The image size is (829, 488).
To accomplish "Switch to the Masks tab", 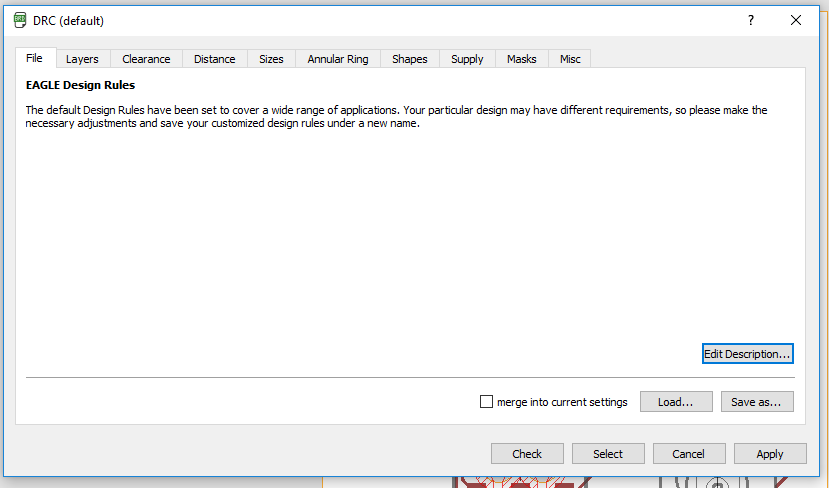I will pyautogui.click(x=522, y=59).
